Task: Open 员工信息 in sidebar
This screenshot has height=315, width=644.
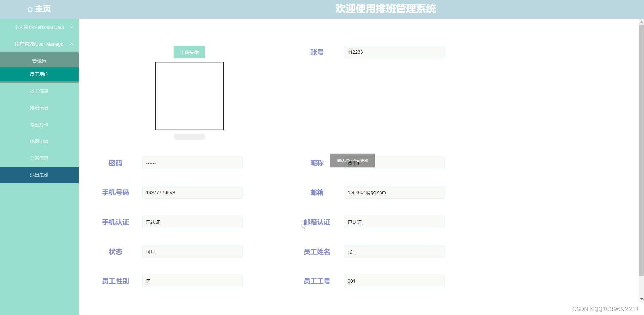Action: (39, 91)
